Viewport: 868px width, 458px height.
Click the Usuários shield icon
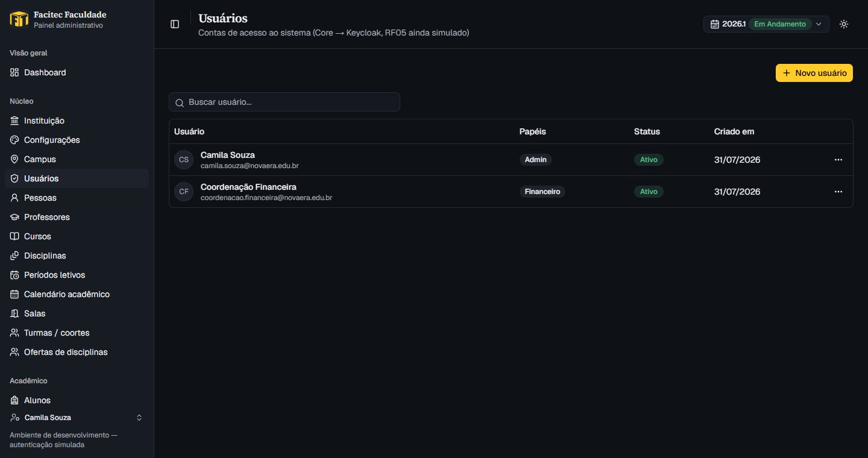[x=14, y=178]
